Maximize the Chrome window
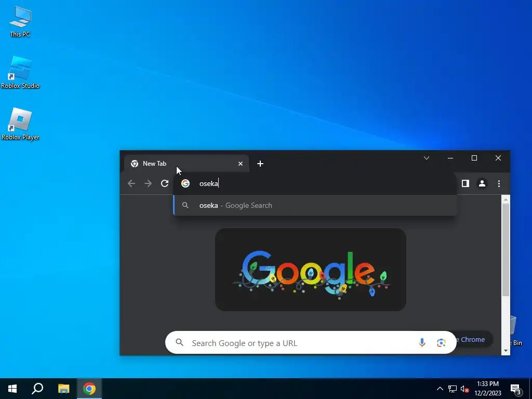This screenshot has width=532, height=399. pos(474,158)
